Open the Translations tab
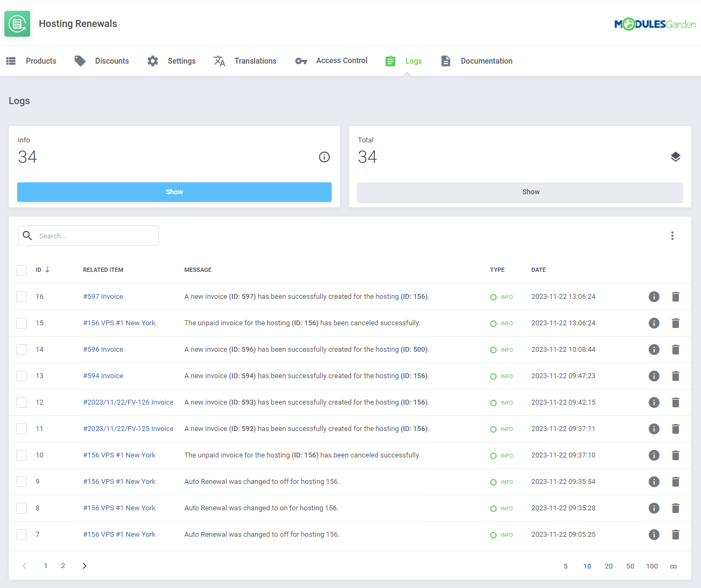Viewport: 701px width, 588px height. pos(245,61)
